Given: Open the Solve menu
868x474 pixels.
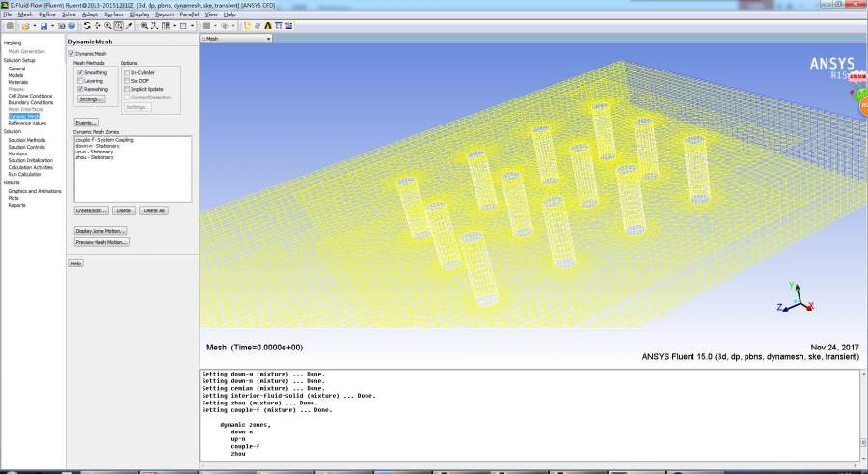Looking at the screenshot, I should tap(68, 14).
